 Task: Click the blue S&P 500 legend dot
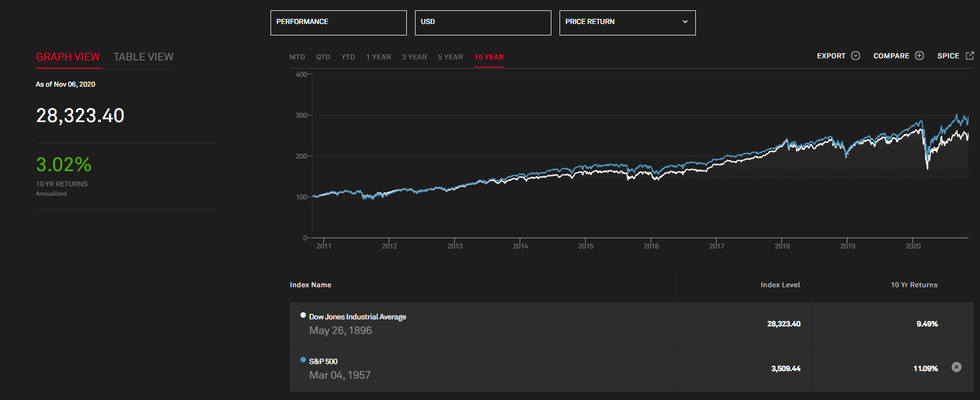(x=303, y=360)
